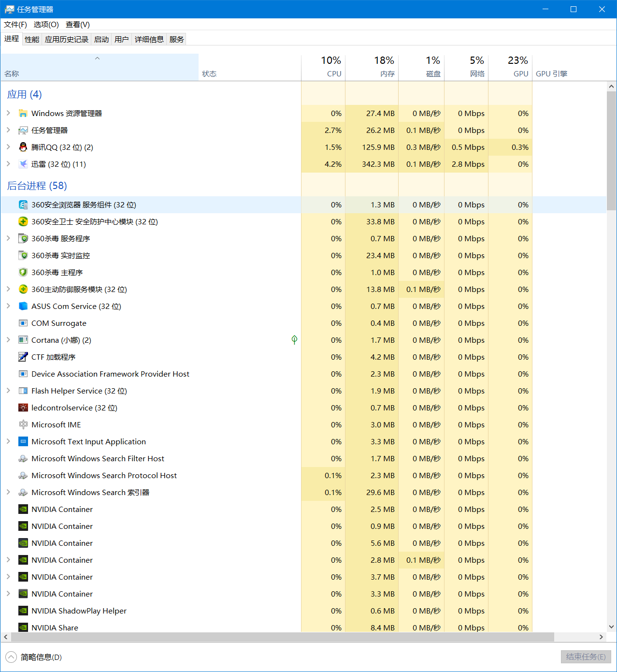Click the CTF 加载程序 pen icon
This screenshot has width=617, height=672.
click(23, 357)
